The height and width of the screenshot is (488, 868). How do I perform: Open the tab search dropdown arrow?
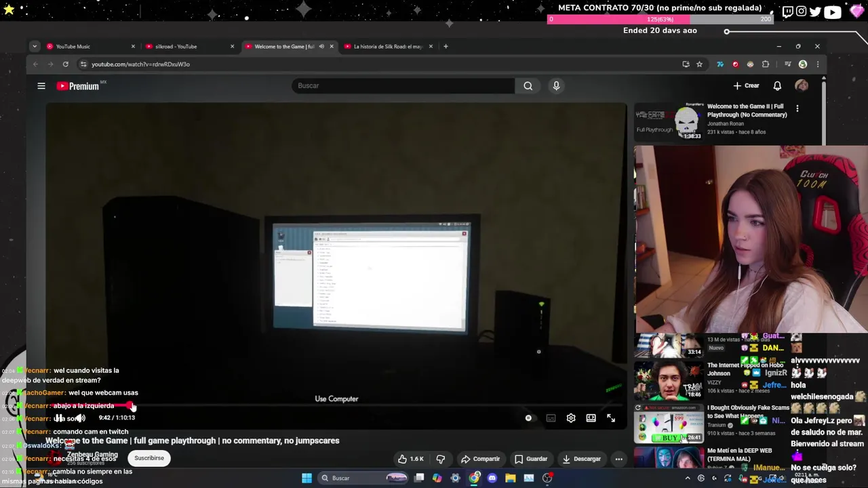[34, 47]
